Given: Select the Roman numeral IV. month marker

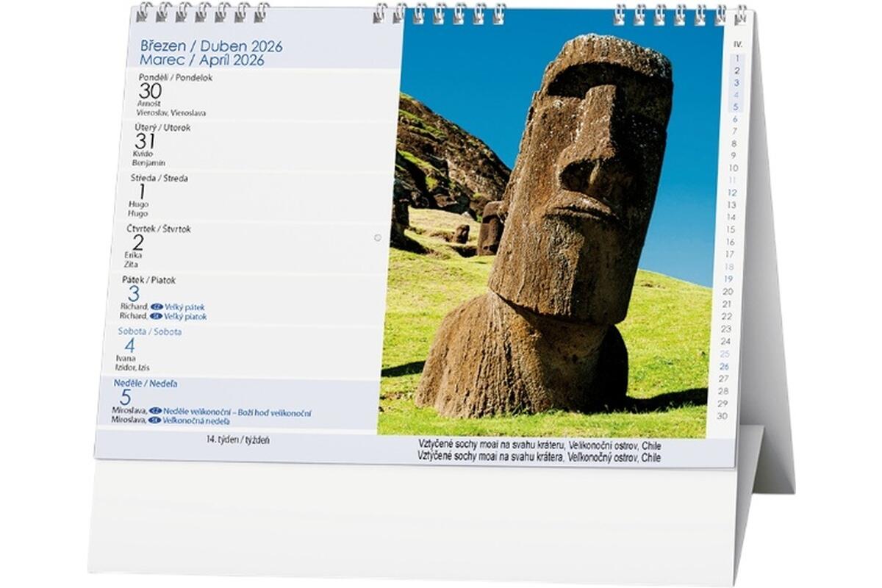Looking at the screenshot, I should (x=738, y=44).
